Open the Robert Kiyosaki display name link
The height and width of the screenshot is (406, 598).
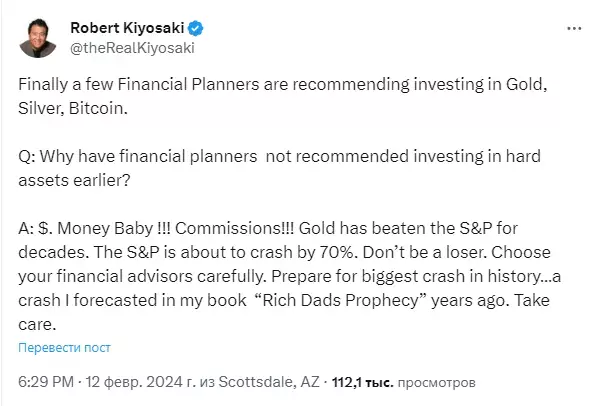pyautogui.click(x=127, y=28)
